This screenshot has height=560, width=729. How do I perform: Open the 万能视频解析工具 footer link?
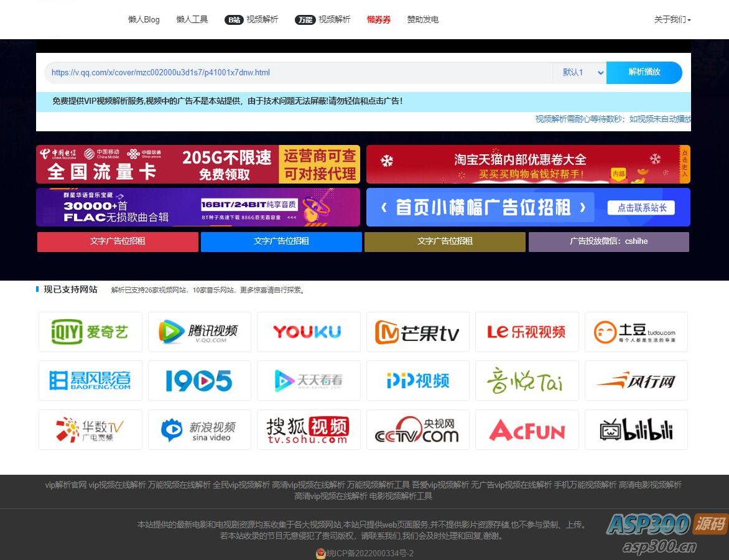[378, 485]
